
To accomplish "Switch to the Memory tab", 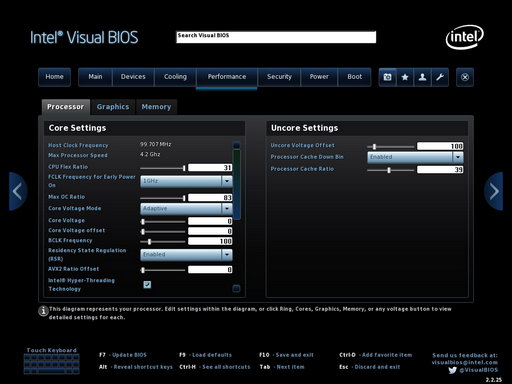I will click(156, 107).
